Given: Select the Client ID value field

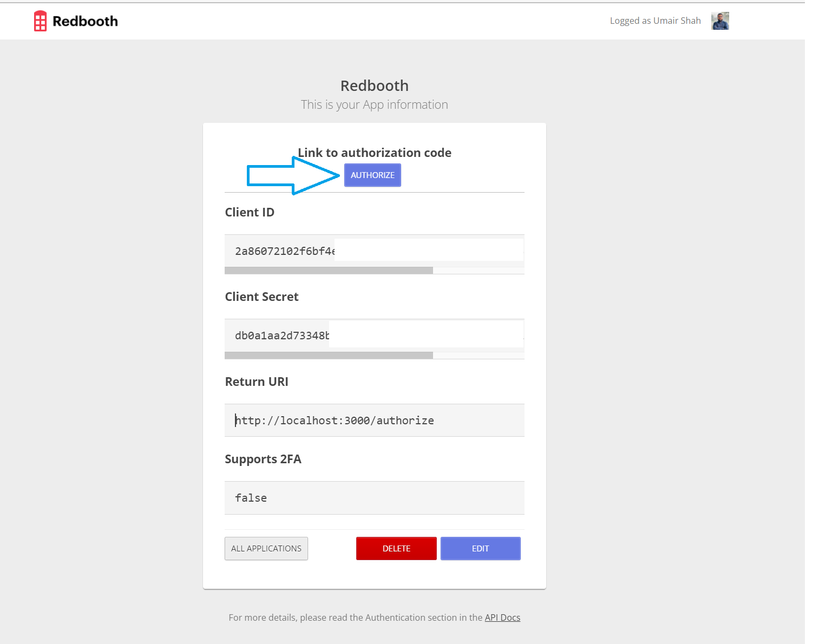Looking at the screenshot, I should point(374,250).
